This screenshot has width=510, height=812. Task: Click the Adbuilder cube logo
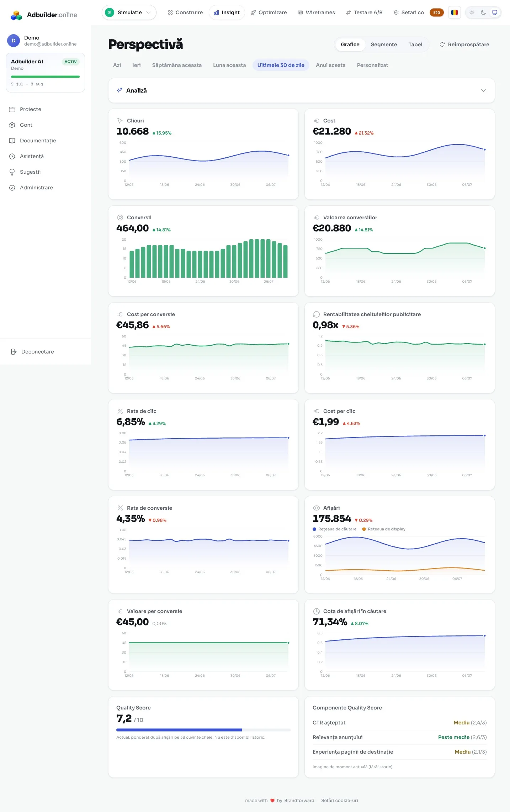point(16,15)
